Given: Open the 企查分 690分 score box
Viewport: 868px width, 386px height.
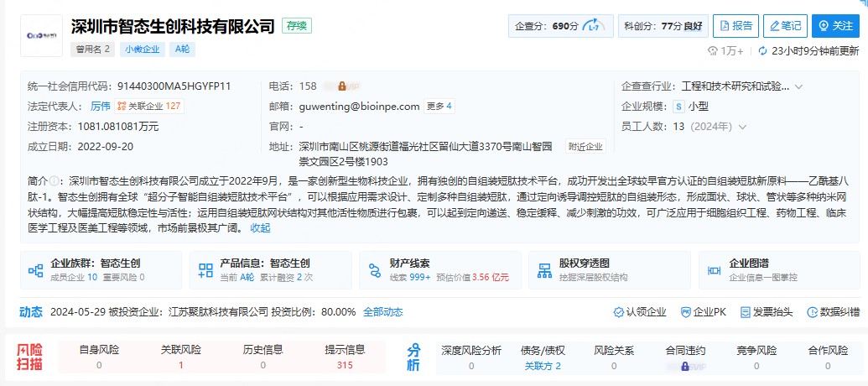Looking at the screenshot, I should (561, 26).
